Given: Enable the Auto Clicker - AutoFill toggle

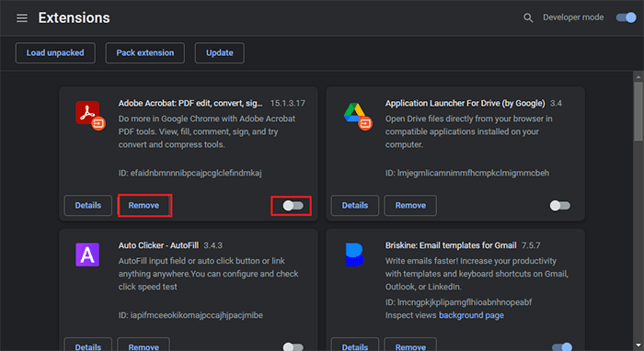Looking at the screenshot, I should (x=293, y=347).
